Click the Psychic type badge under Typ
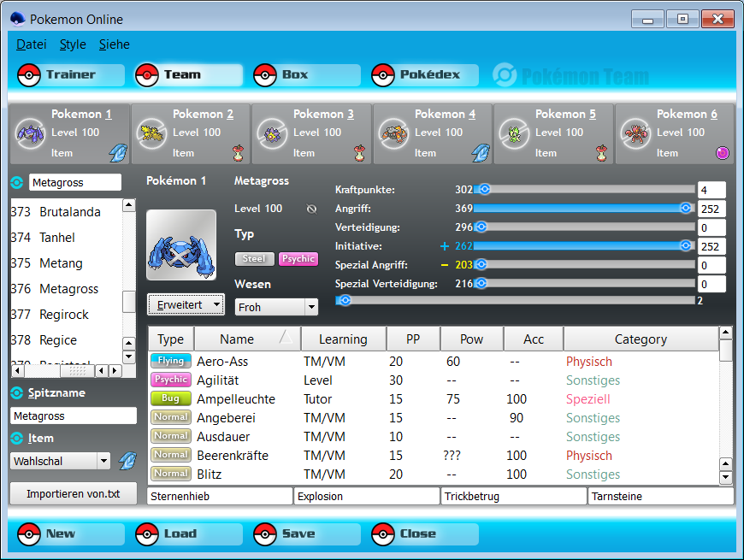The image size is (744, 560). (298, 258)
